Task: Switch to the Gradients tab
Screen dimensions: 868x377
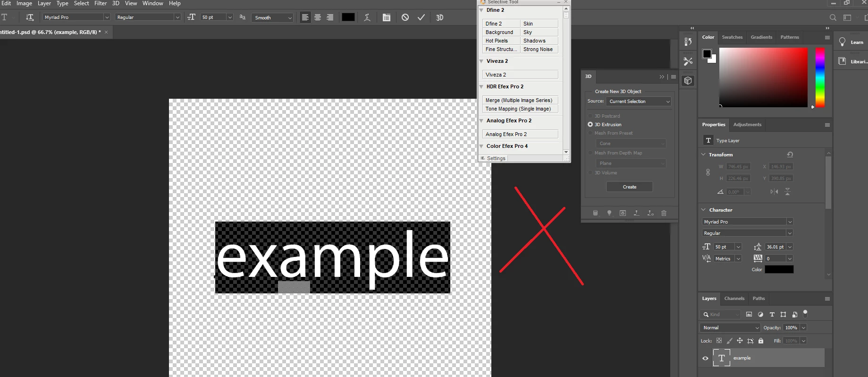Action: click(761, 37)
